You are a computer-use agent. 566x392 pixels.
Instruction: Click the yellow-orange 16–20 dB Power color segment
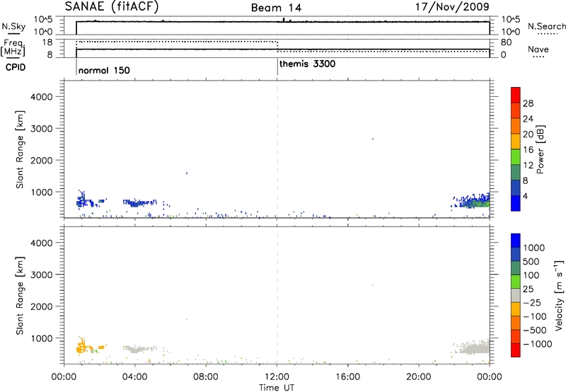pos(516,141)
